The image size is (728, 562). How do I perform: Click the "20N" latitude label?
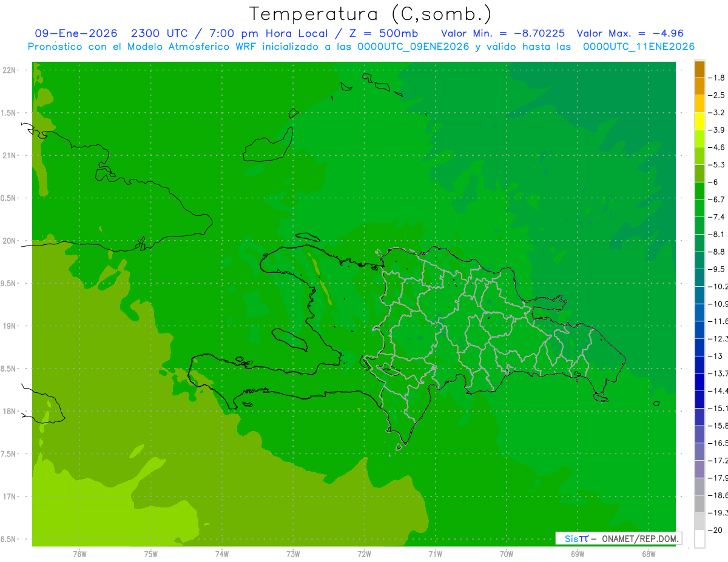click(x=9, y=241)
